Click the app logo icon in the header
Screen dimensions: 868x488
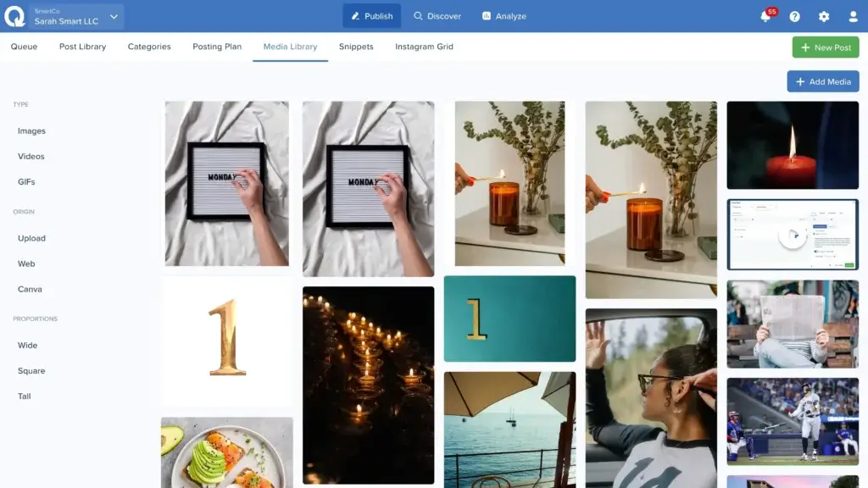point(15,16)
